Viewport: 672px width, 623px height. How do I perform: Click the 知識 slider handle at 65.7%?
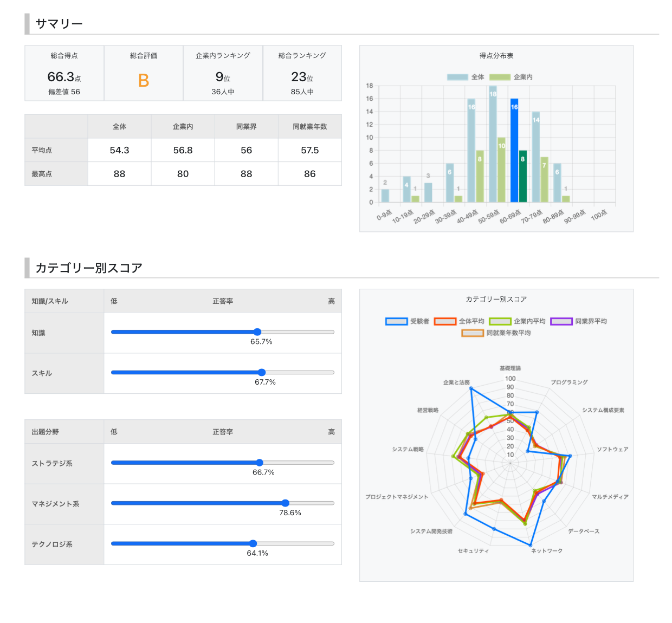257,332
